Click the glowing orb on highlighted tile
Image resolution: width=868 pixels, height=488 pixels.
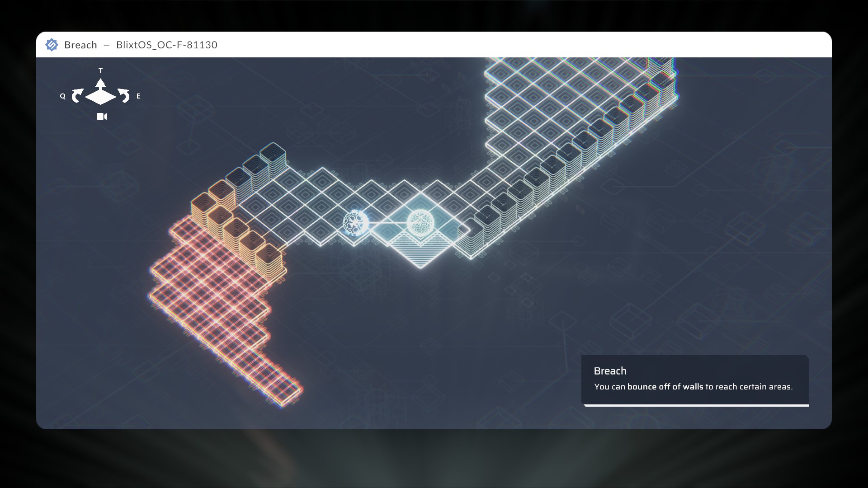[x=420, y=222]
